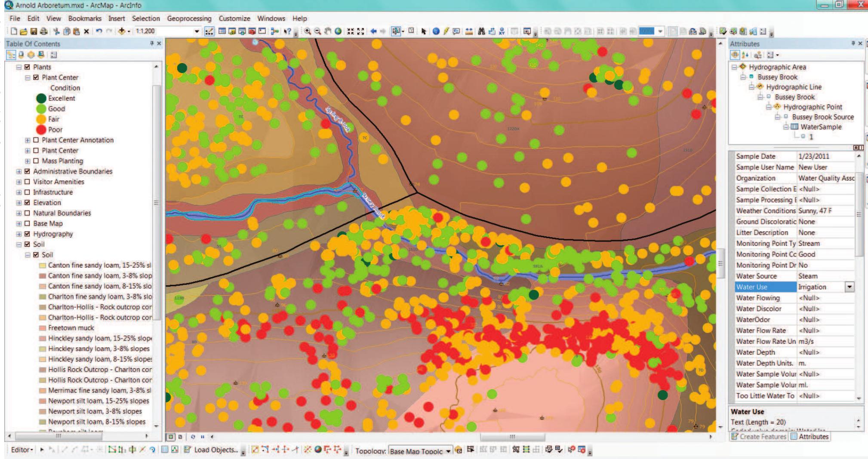Viewport: 868px width, 459px height.
Task: Click the Find binoculars icon
Action: pos(482,31)
